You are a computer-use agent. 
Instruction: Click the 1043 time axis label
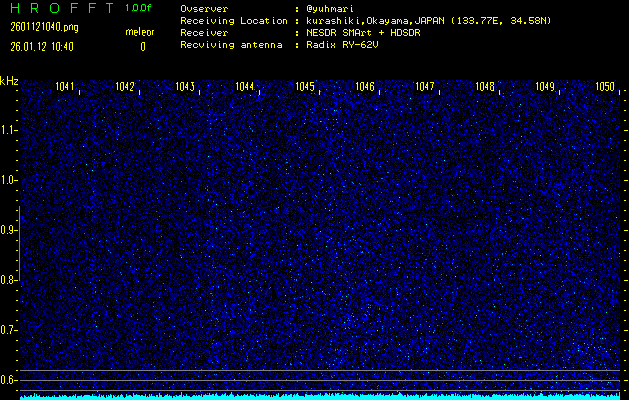(x=185, y=86)
